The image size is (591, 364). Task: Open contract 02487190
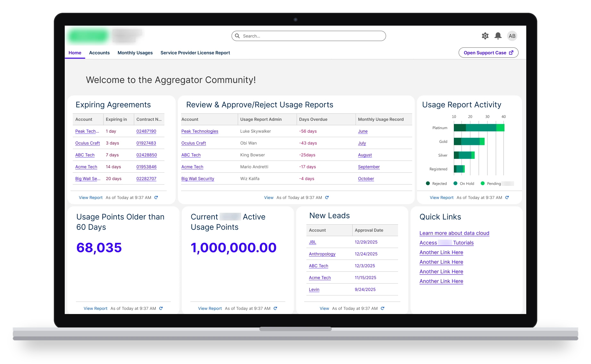click(146, 131)
